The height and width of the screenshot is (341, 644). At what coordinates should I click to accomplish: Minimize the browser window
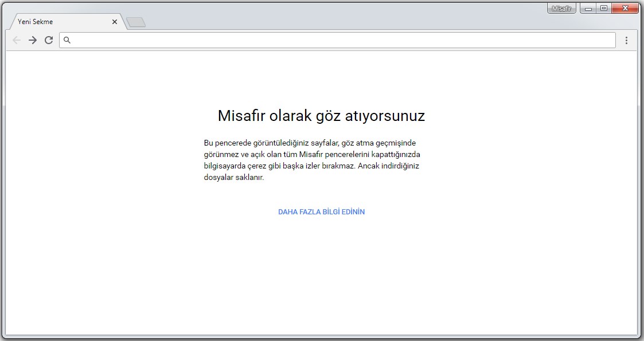tap(588, 9)
